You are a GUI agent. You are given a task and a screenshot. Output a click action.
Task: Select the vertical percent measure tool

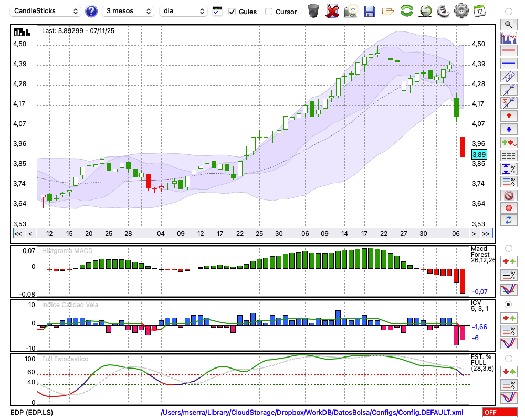click(509, 169)
